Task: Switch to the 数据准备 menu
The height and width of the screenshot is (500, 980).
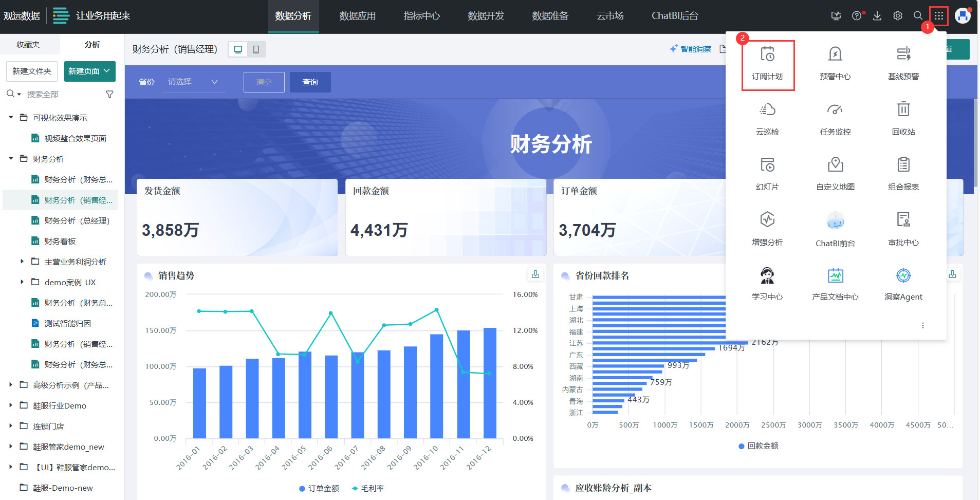Action: [550, 15]
